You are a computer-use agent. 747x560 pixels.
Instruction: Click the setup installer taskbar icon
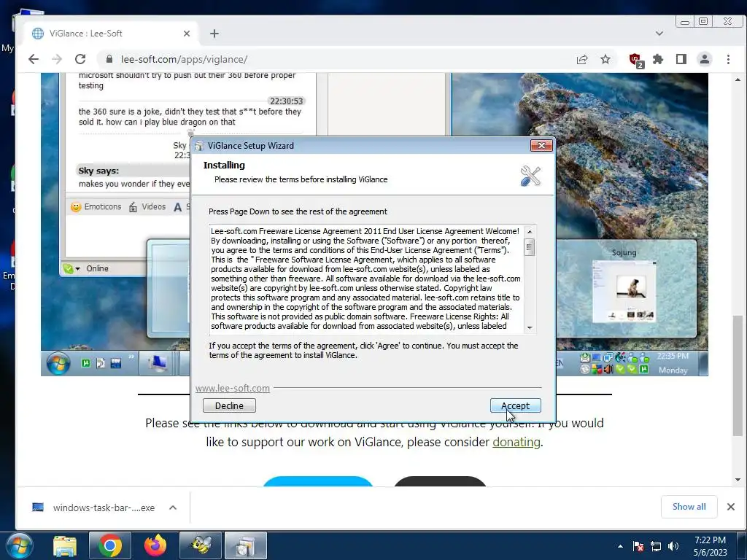click(246, 546)
